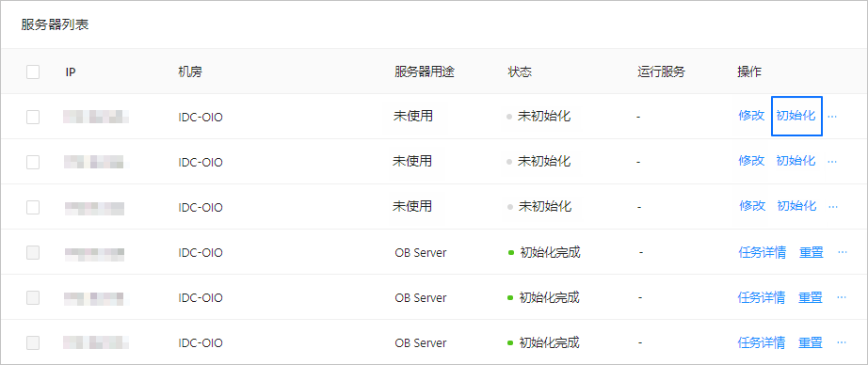The image size is (868, 365).
Task: Click OB Server cell in last row
Action: click(421, 343)
